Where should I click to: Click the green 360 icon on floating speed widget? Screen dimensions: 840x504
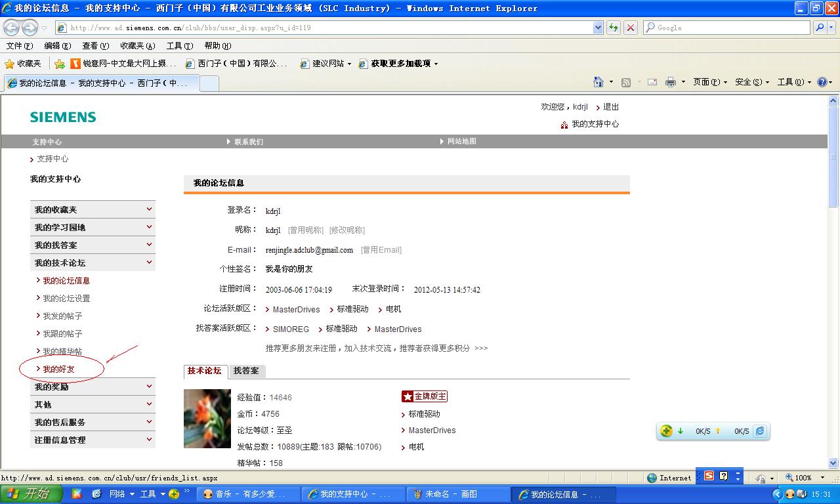click(x=667, y=431)
